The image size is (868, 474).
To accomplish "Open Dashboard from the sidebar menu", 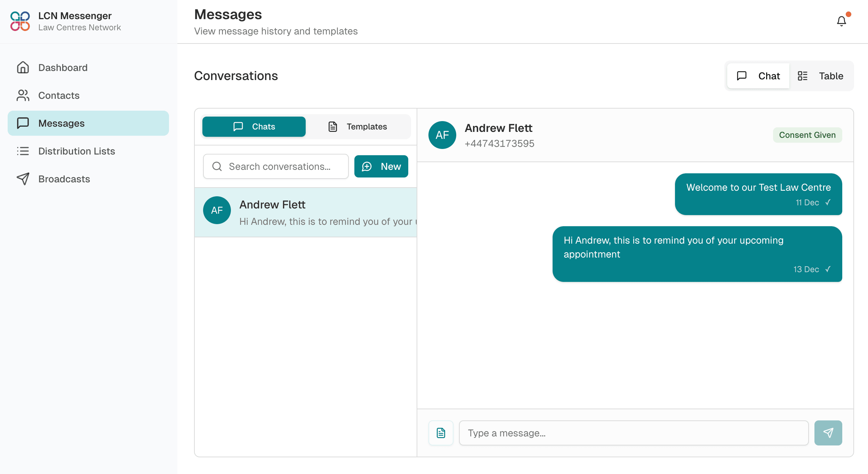I will pyautogui.click(x=63, y=67).
